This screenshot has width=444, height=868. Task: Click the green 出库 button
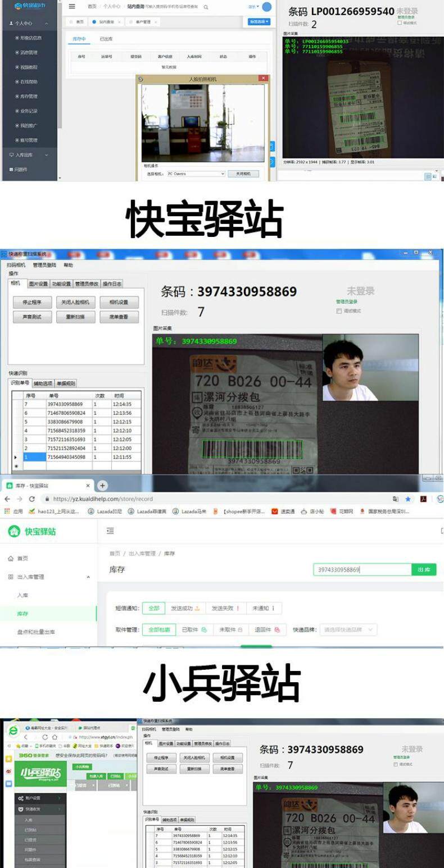pos(424,570)
